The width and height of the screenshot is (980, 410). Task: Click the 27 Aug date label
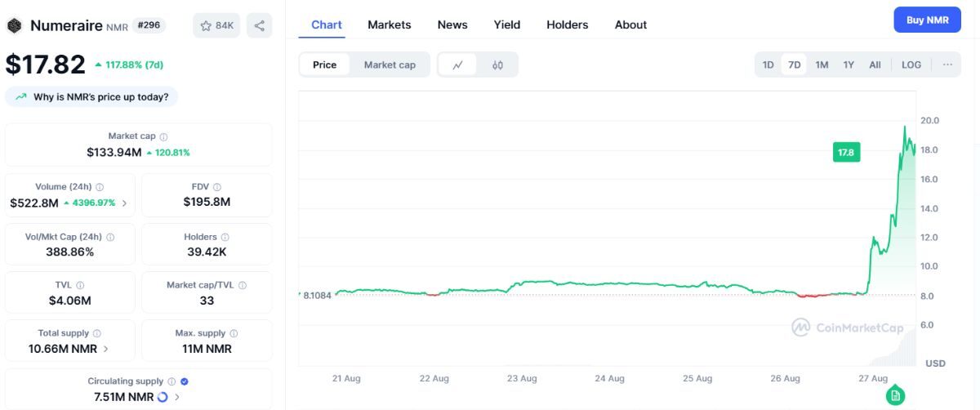click(x=873, y=378)
